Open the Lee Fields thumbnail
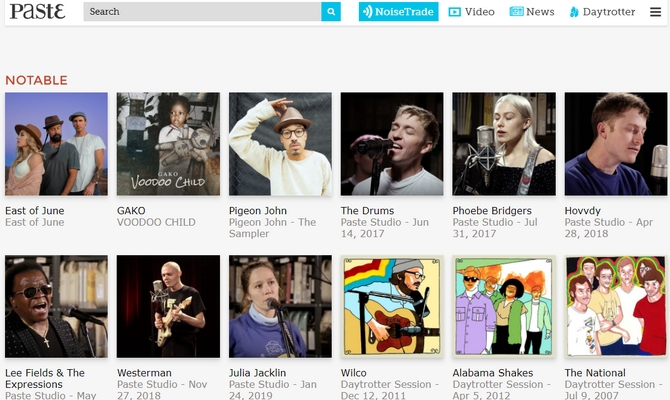 click(56, 306)
